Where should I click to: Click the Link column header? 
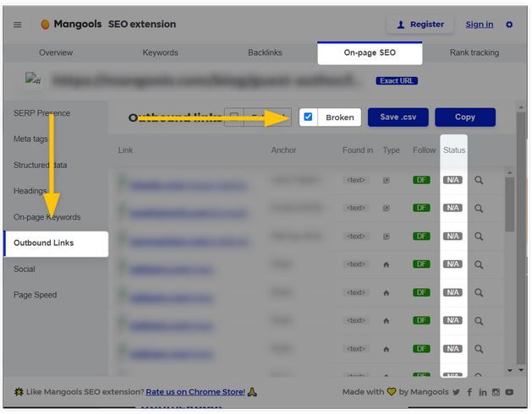click(x=125, y=150)
